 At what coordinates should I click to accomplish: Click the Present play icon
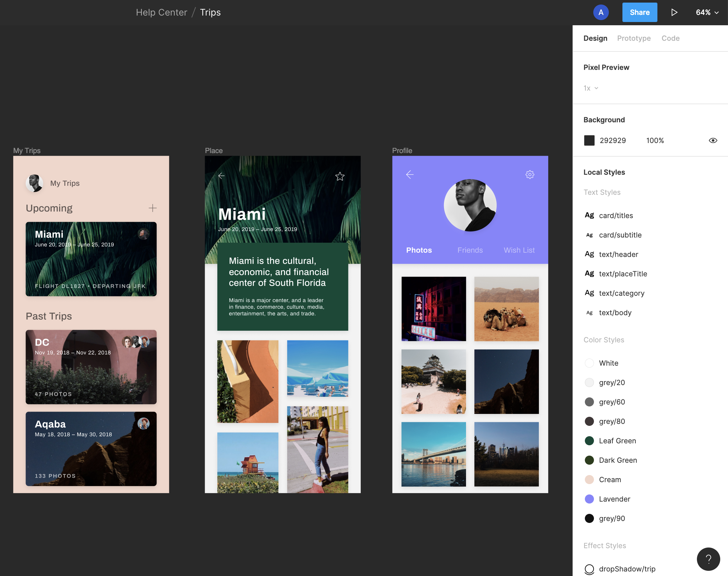[x=674, y=13]
